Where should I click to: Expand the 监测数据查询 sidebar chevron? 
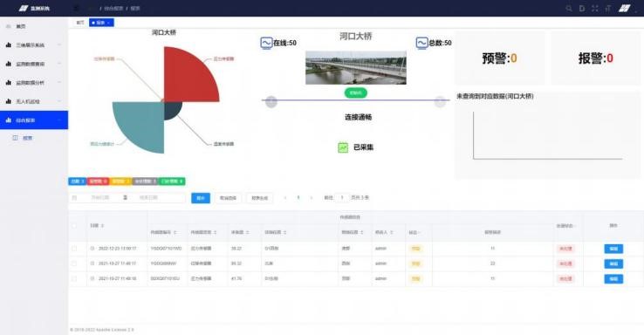(x=59, y=64)
